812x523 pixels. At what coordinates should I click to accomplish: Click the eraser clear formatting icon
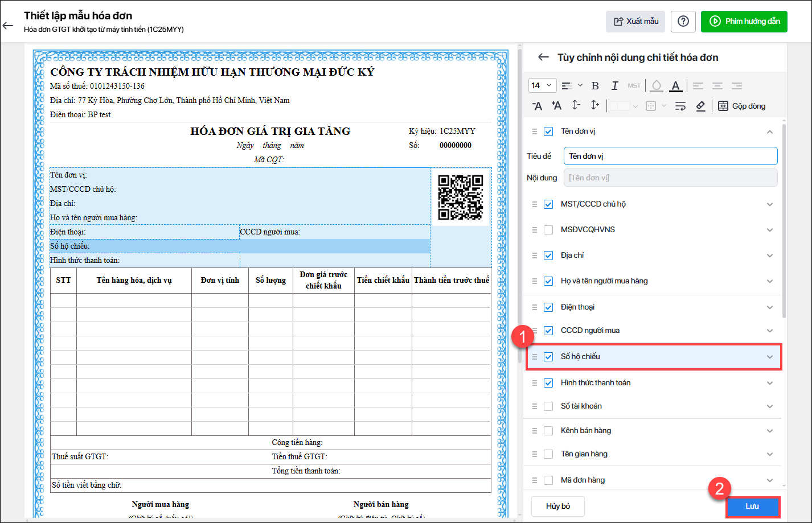point(700,106)
